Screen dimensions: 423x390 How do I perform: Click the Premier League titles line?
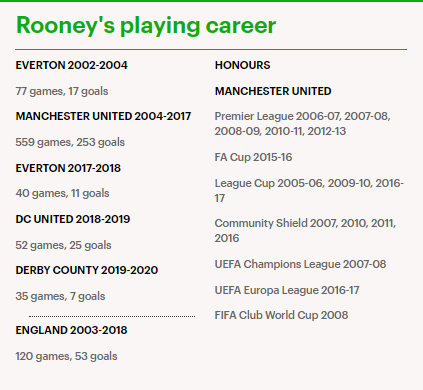[302, 124]
